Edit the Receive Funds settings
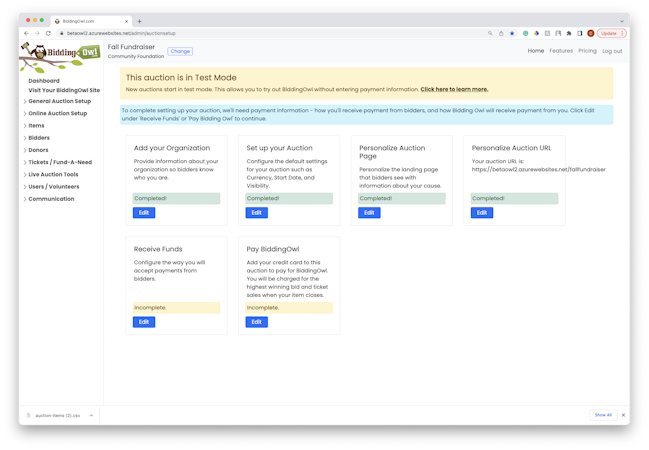The width and height of the screenshot is (649, 450). pyautogui.click(x=144, y=322)
